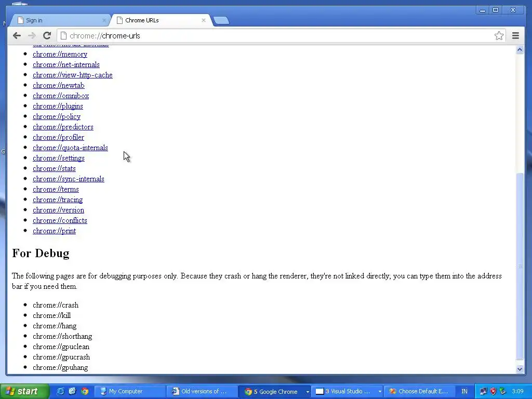Click the scrollbar down arrow
532x399 pixels.
click(520, 369)
